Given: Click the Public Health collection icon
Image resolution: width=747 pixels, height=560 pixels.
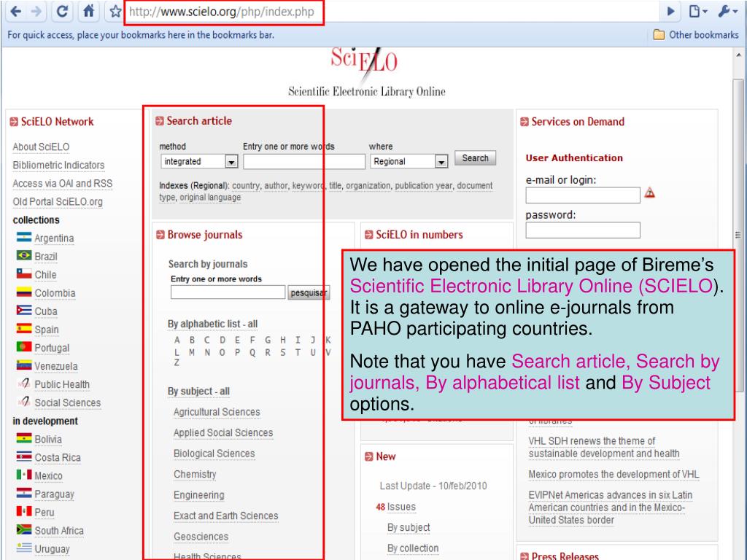Looking at the screenshot, I should pos(24,384).
